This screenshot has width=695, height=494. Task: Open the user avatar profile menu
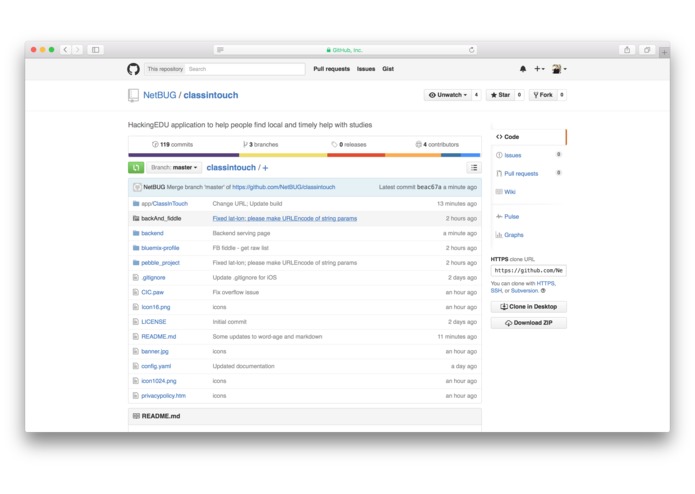point(559,69)
